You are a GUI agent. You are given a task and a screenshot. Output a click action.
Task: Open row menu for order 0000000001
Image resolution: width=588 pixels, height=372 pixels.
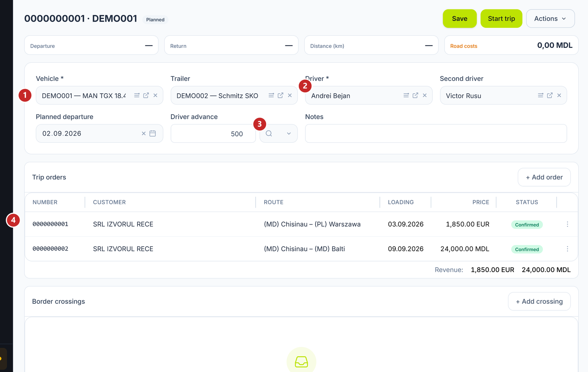coord(567,224)
